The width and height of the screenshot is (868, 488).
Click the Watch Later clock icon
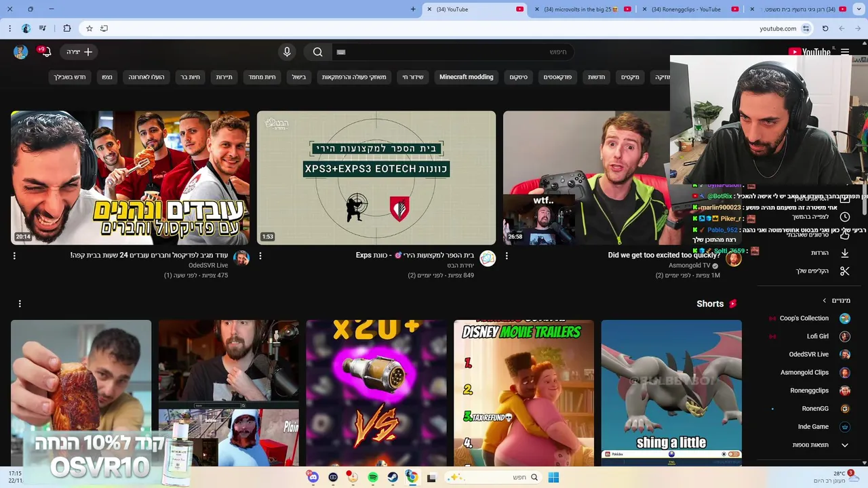(844, 217)
